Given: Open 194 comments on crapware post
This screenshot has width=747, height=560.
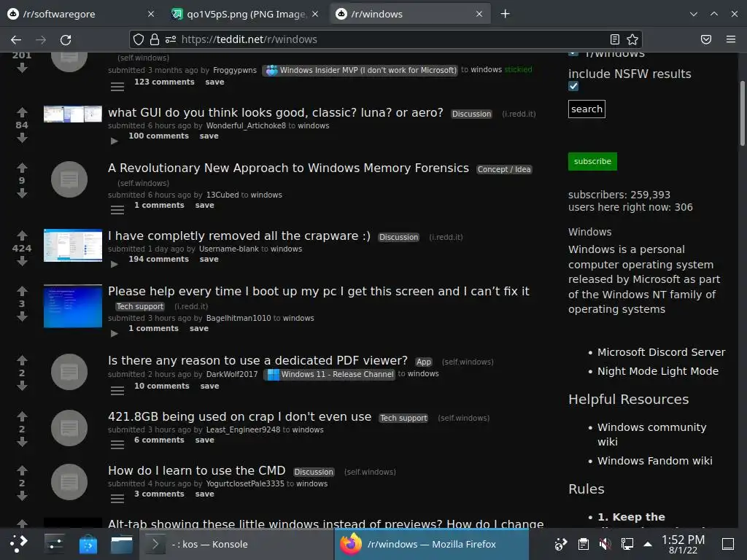Looking at the screenshot, I should point(158,260).
